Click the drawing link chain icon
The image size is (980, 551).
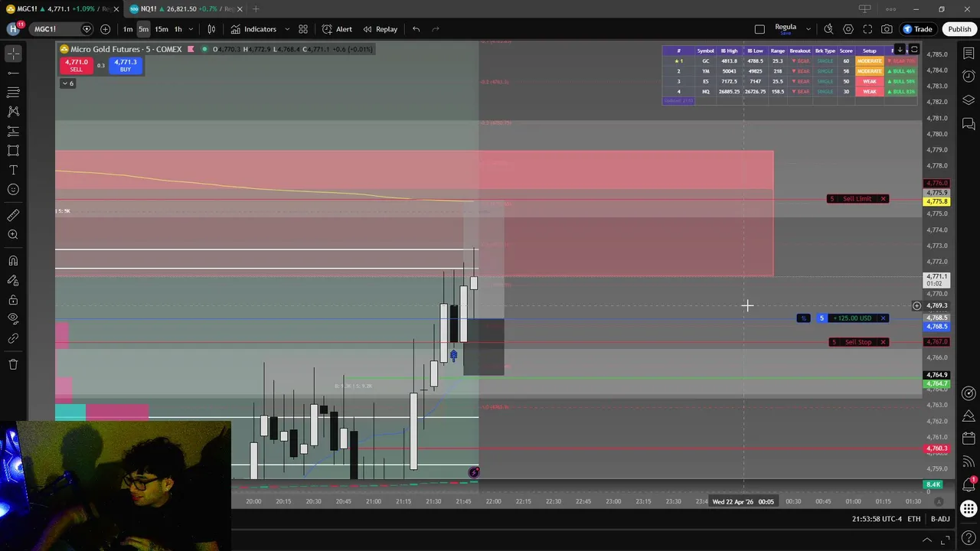click(x=13, y=337)
